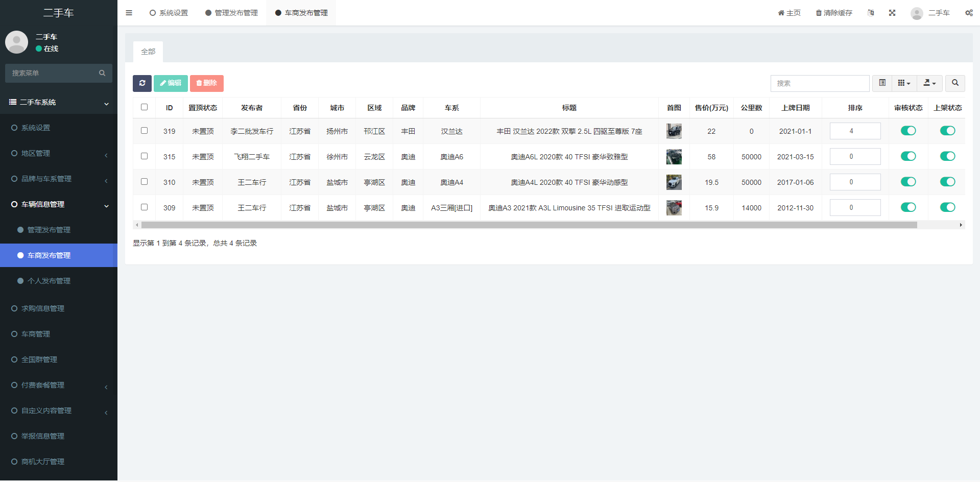Screen dimensions: 980x482
Task: Focus the table 搜索 search field
Action: [820, 83]
